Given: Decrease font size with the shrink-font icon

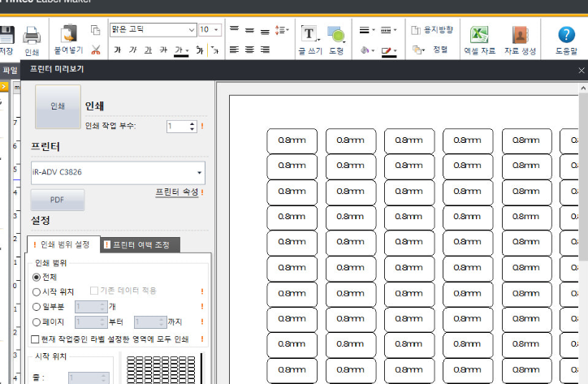Looking at the screenshot, I should click(215, 50).
